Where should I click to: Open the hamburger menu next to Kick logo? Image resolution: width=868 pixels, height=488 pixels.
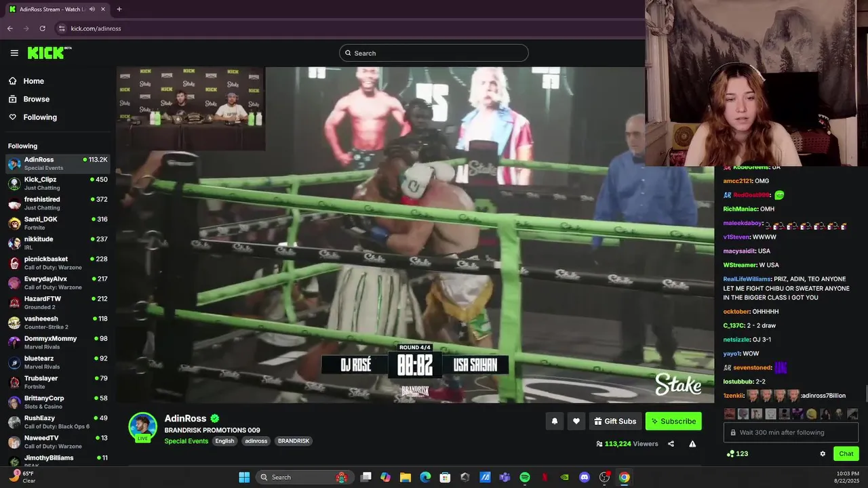click(x=14, y=53)
